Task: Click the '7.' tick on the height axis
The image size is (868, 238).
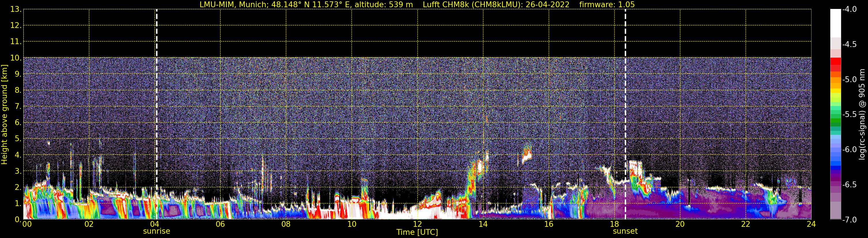Action: 18,107
